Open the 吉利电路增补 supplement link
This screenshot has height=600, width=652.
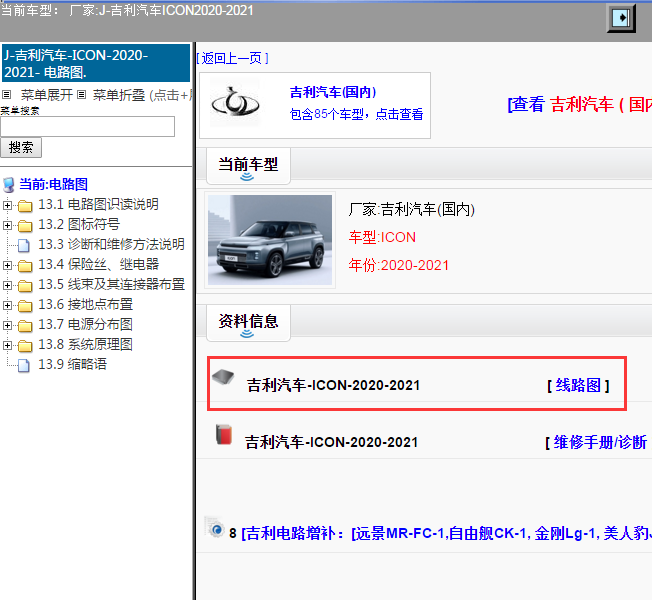tap(446, 533)
